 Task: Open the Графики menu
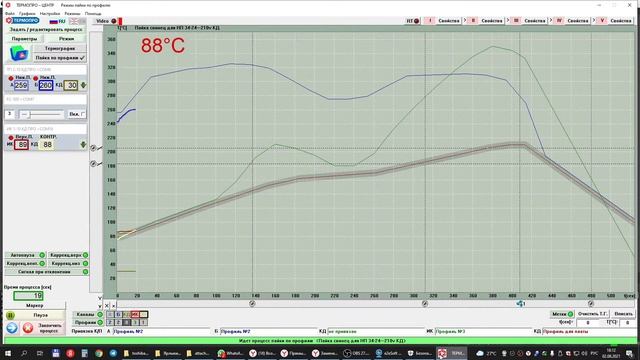pyautogui.click(x=27, y=13)
